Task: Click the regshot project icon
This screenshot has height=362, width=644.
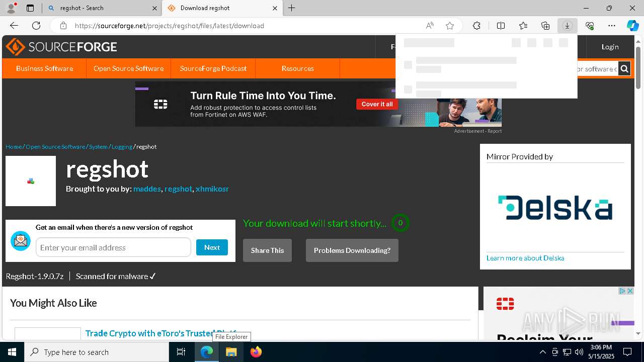Action: [31, 181]
